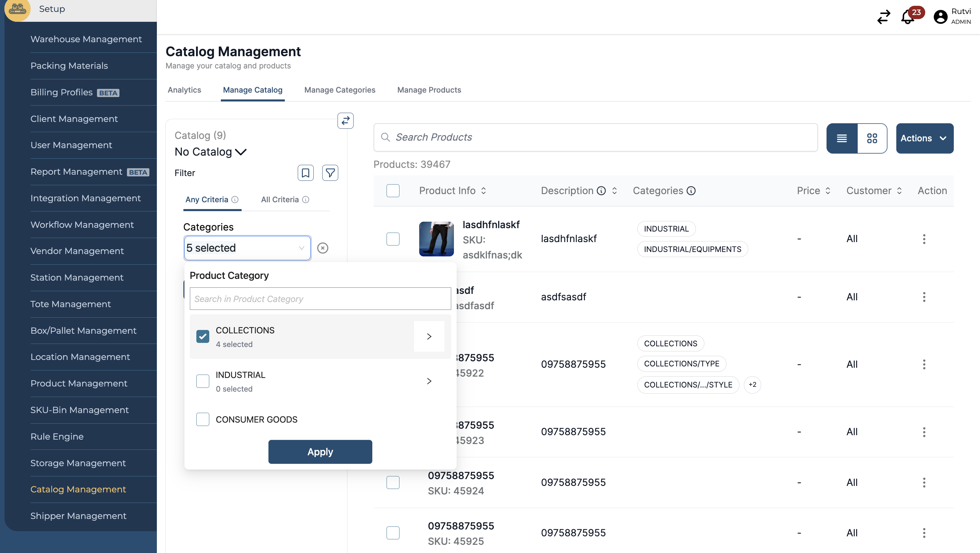The image size is (980, 553).
Task: Switch to list view icon
Action: pos(842,138)
